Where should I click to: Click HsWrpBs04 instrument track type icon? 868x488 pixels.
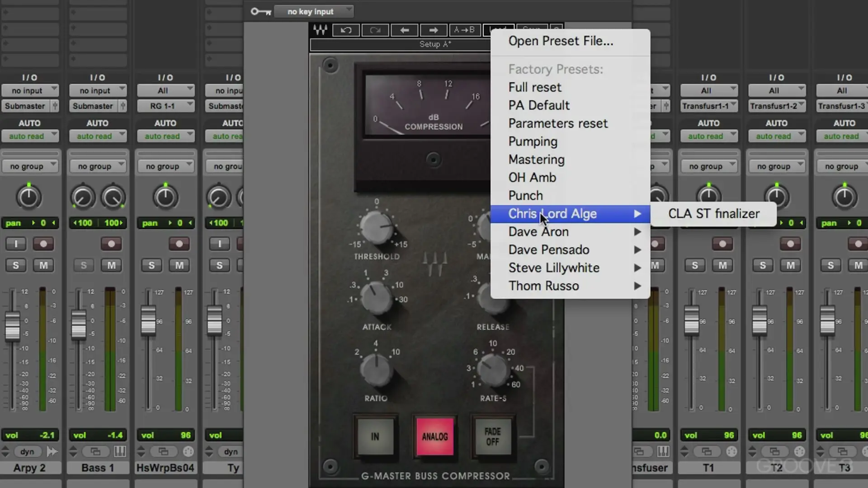pyautogui.click(x=188, y=451)
